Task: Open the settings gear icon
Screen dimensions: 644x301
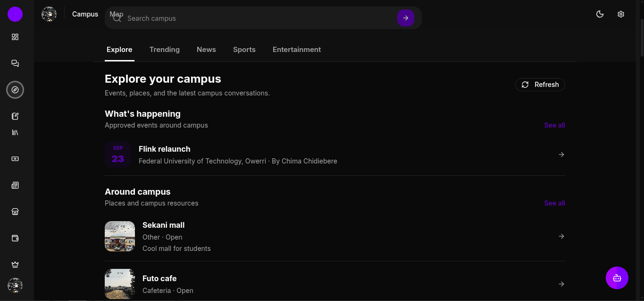Action: click(621, 14)
